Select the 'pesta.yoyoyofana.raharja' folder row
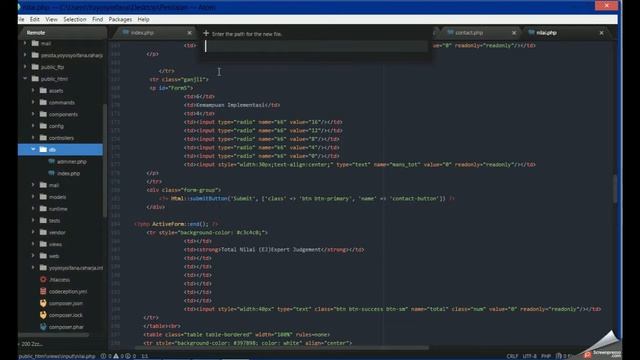Image resolution: width=640 pixels, height=360 pixels. pos(60,55)
